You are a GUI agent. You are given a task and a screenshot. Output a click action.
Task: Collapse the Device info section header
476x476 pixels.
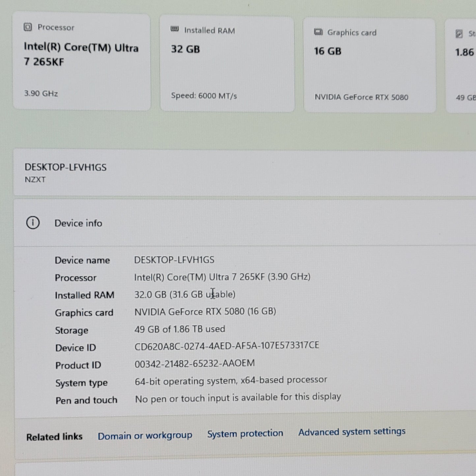click(245, 223)
